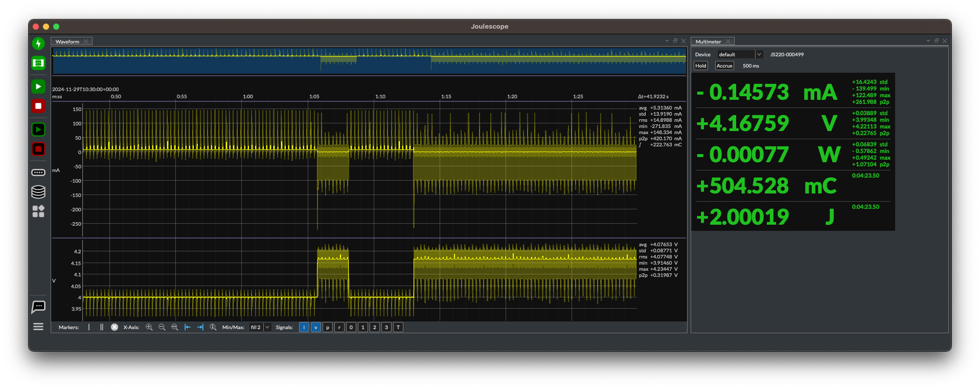Enable the 'T' trigger signal button
The image size is (980, 389).
point(398,327)
